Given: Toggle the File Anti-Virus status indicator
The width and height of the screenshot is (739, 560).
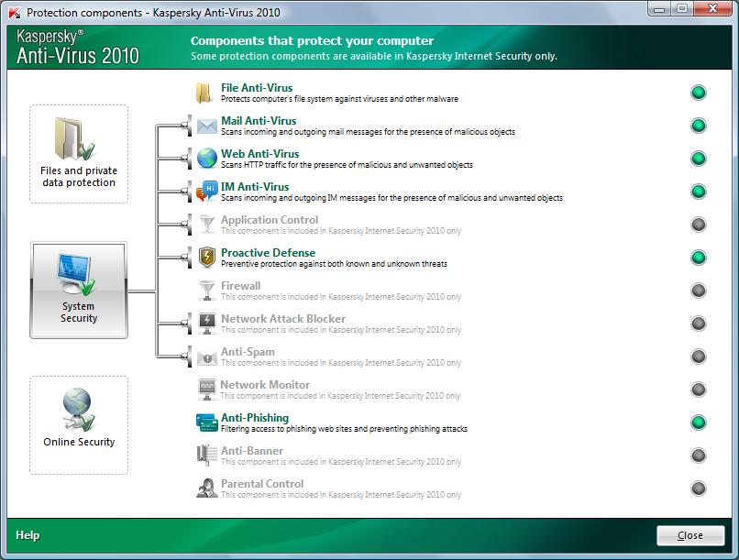Looking at the screenshot, I should [699, 93].
